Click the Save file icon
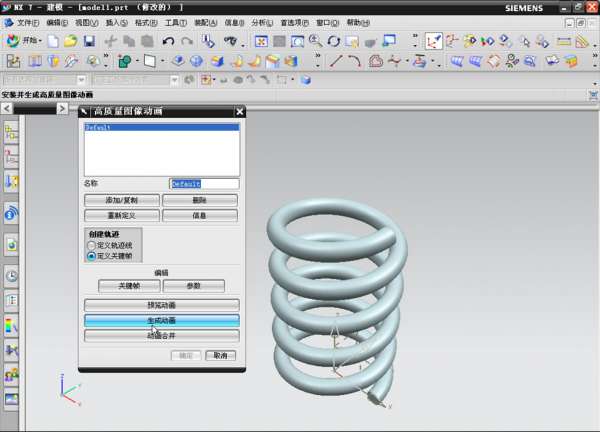Image resolution: width=600 pixels, height=432 pixels. tap(89, 42)
